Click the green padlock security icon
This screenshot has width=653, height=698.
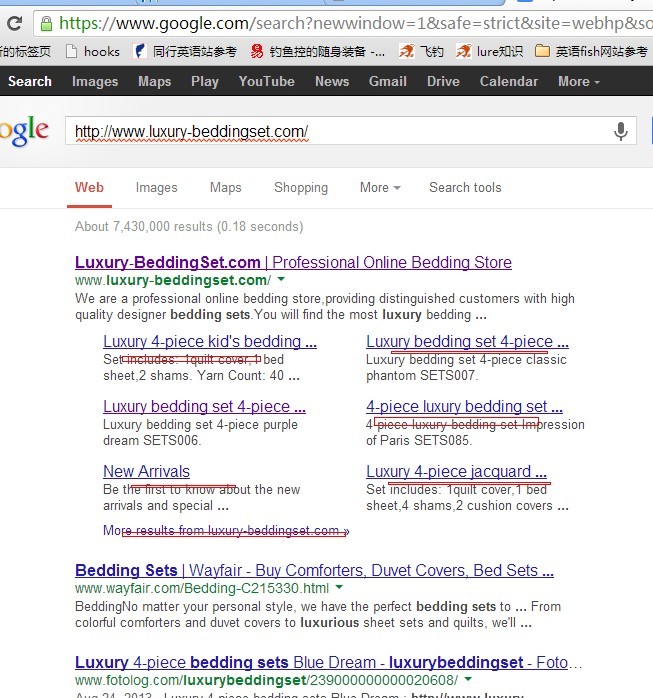pos(46,24)
